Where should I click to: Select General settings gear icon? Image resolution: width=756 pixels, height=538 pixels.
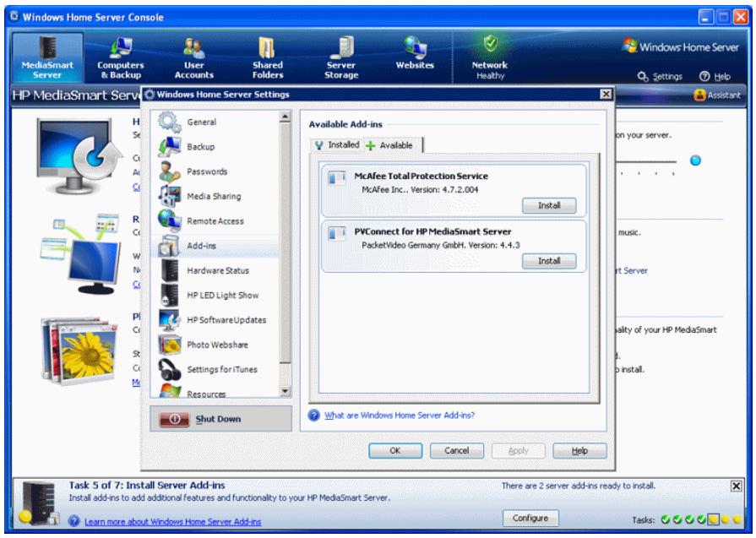(169, 122)
